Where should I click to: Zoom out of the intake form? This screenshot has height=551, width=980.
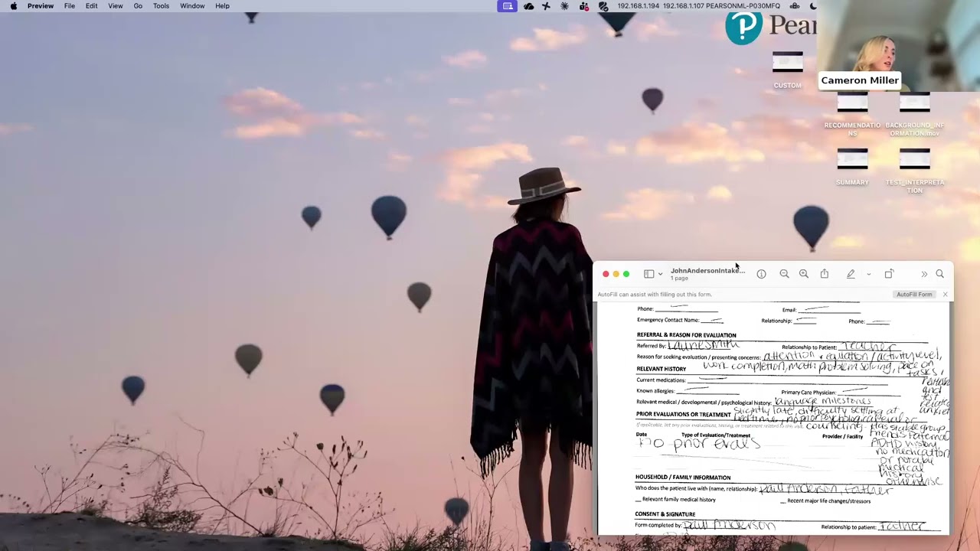click(x=784, y=274)
